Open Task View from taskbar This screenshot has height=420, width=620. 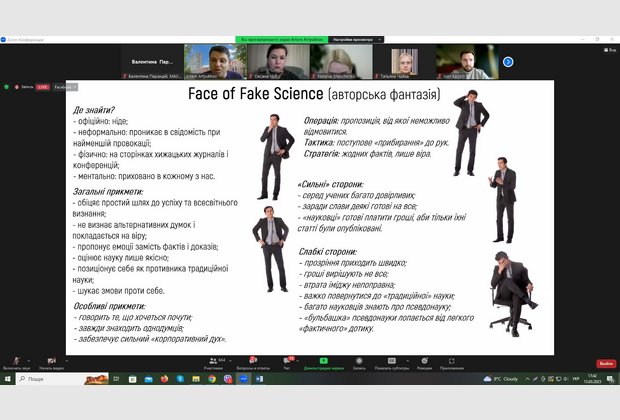[x=116, y=379]
